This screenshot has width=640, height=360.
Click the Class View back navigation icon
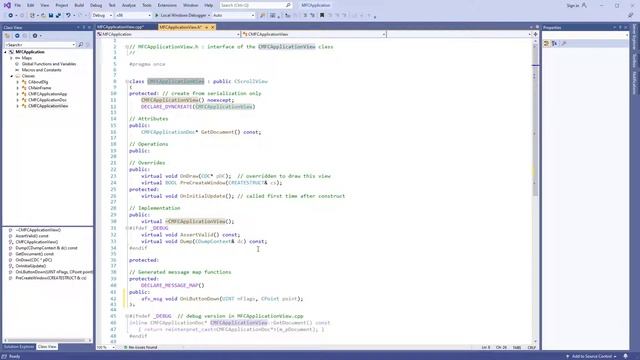pos(17,36)
